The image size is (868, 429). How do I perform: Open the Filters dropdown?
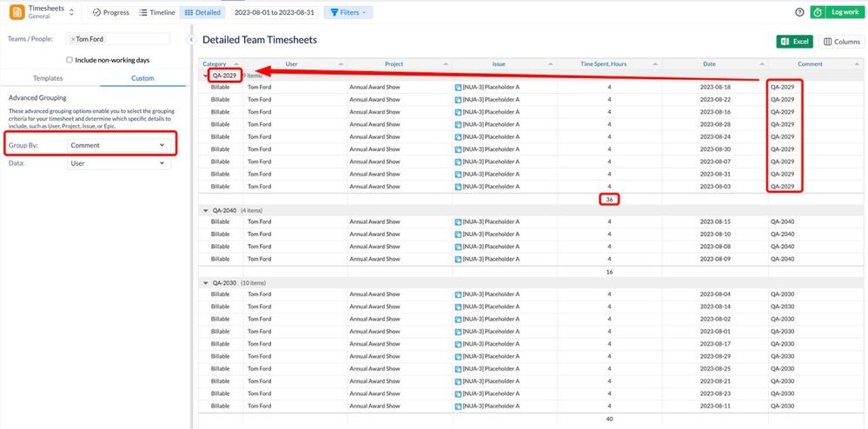(x=348, y=12)
